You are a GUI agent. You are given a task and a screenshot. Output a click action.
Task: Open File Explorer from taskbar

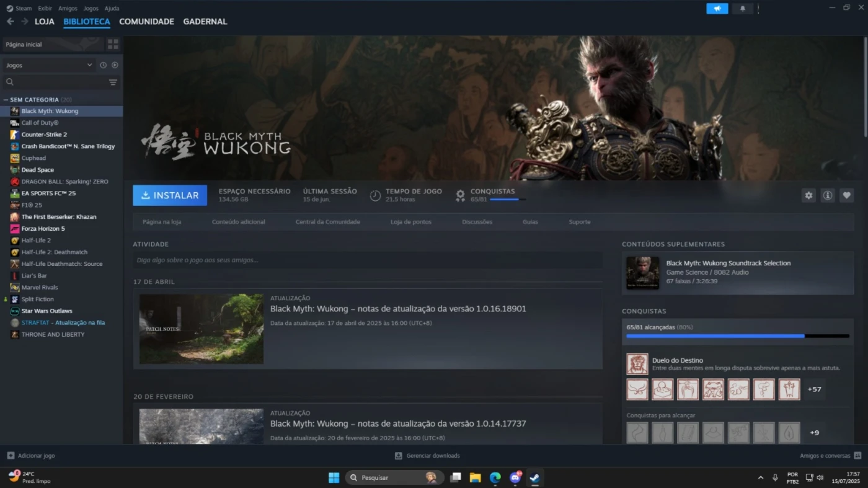coord(476,477)
